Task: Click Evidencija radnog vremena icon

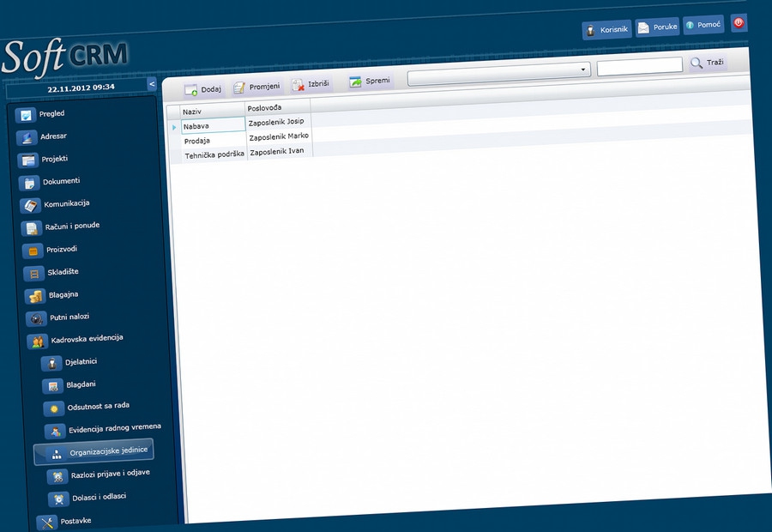Action: point(55,432)
